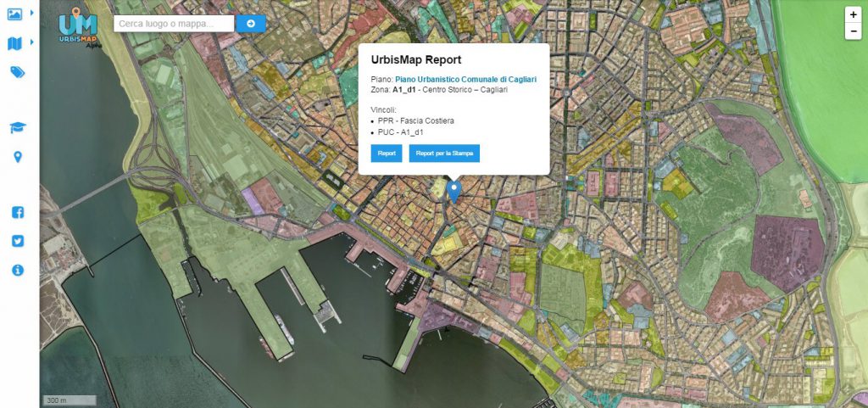This screenshot has height=408, width=868.
Task: Select 'PUC - A1_d1' constraint text
Action: [400, 132]
